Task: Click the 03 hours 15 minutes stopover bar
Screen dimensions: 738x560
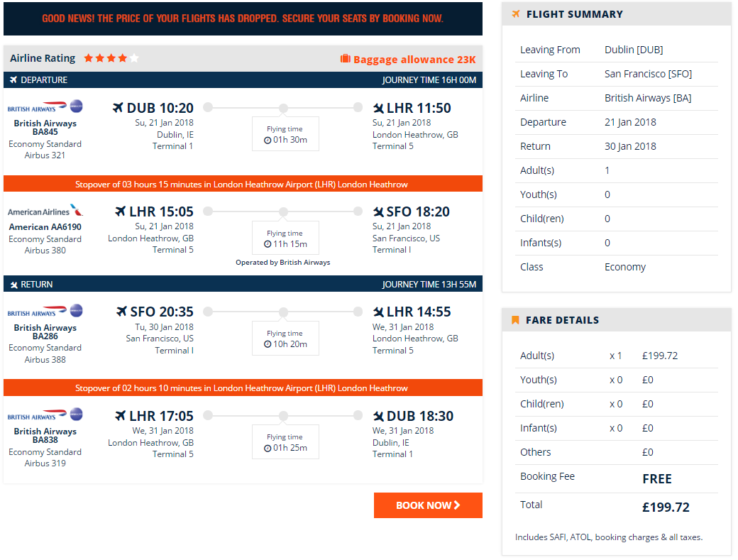Action: click(x=243, y=184)
